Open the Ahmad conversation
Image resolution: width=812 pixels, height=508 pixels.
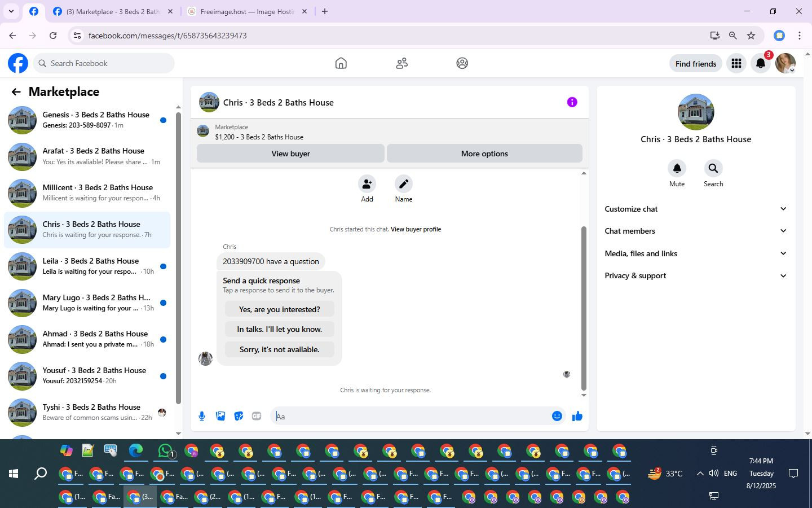click(x=87, y=339)
